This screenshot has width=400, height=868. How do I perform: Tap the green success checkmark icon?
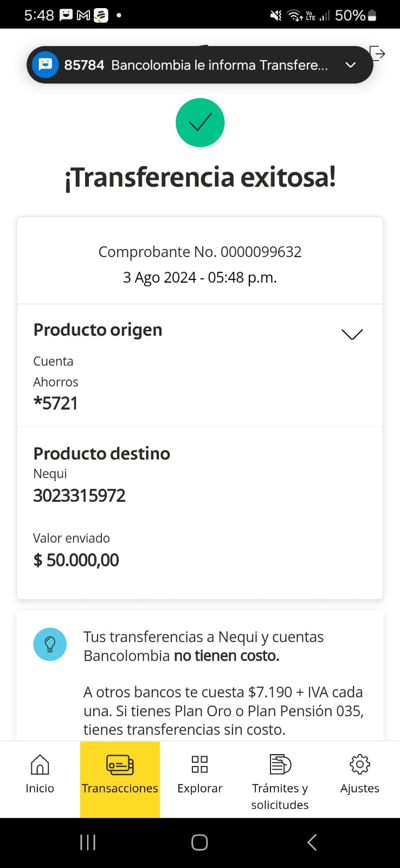(200, 123)
